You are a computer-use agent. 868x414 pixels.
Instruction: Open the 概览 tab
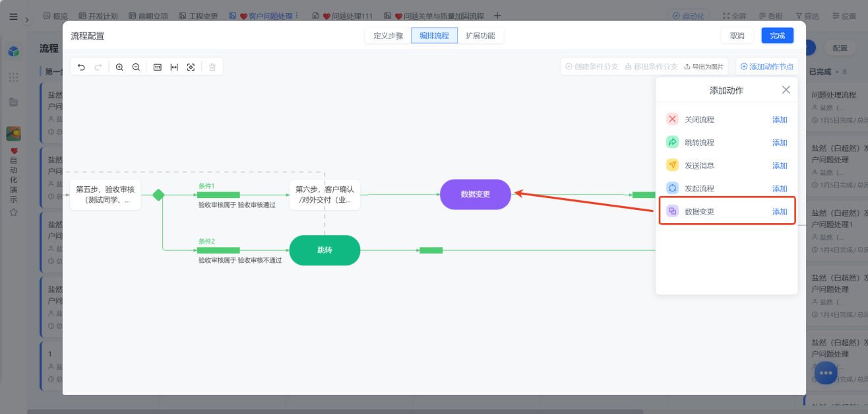click(55, 16)
